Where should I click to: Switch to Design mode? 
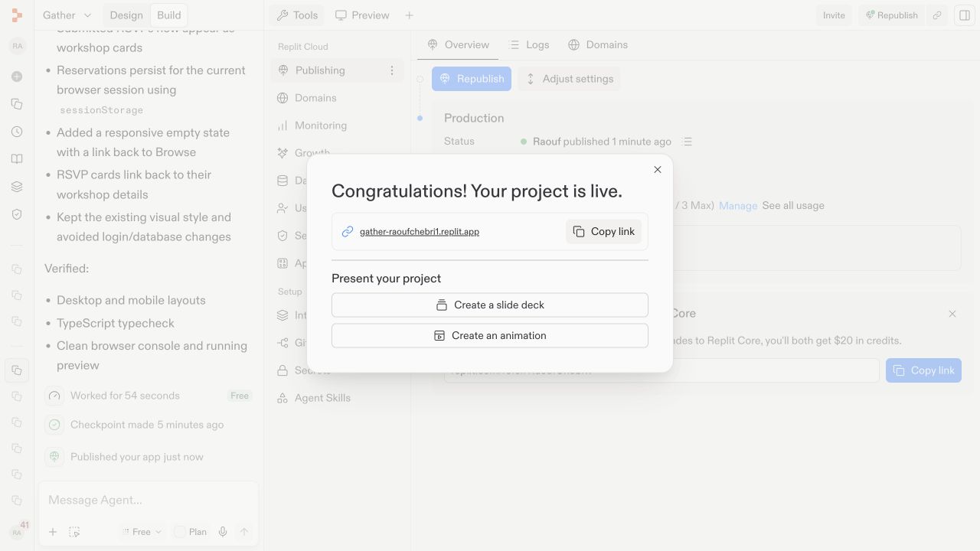(x=126, y=15)
